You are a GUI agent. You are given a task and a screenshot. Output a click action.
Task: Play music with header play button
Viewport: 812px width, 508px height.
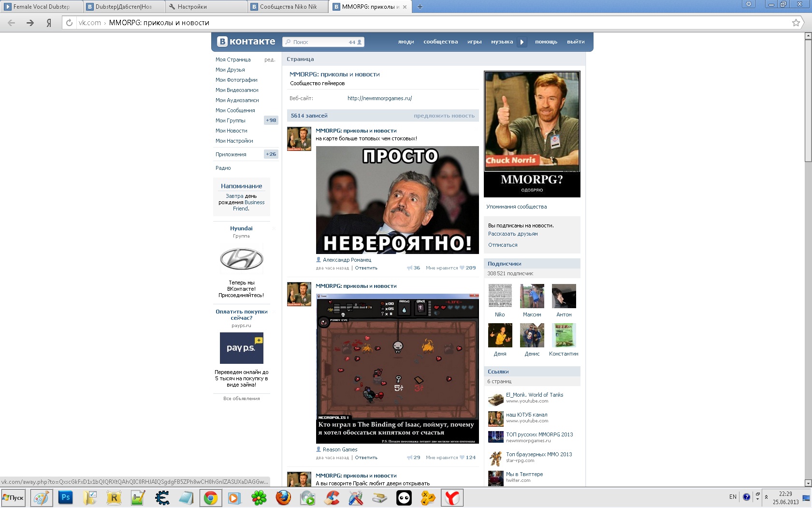coord(522,42)
